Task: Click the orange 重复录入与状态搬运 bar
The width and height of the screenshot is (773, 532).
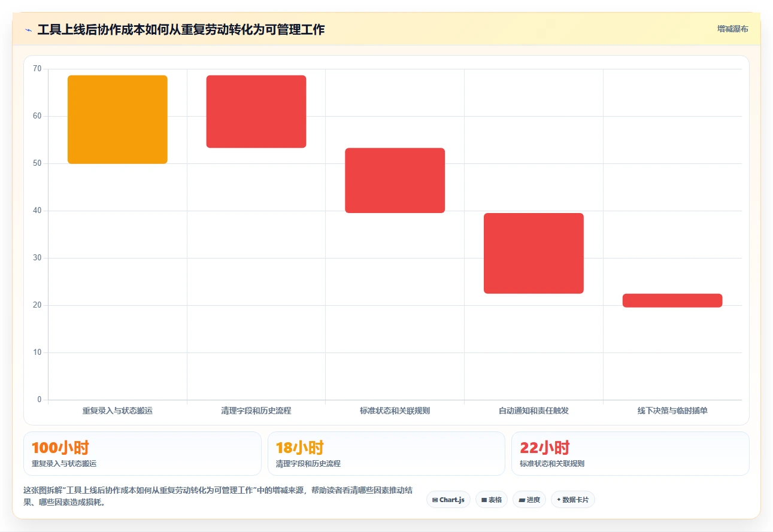Action: click(117, 120)
